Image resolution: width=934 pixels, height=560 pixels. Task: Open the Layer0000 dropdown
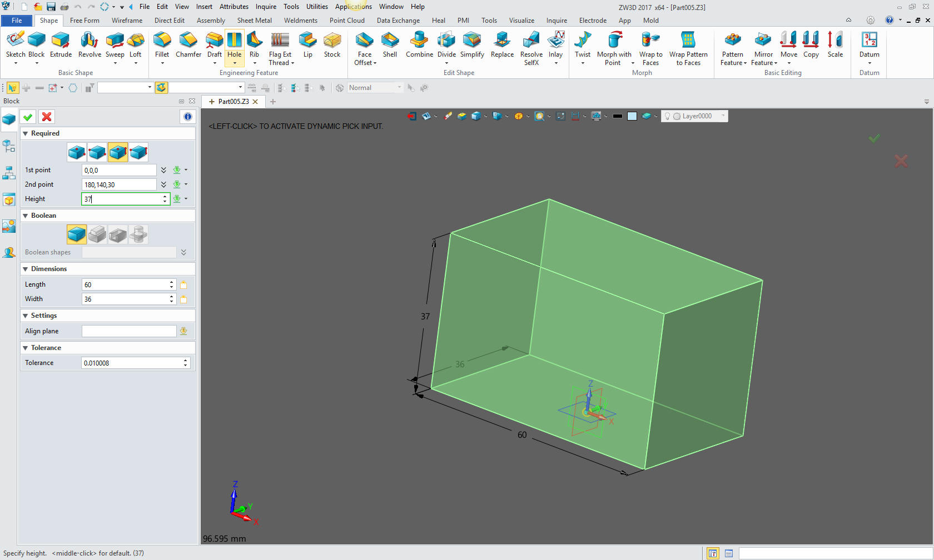point(723,116)
